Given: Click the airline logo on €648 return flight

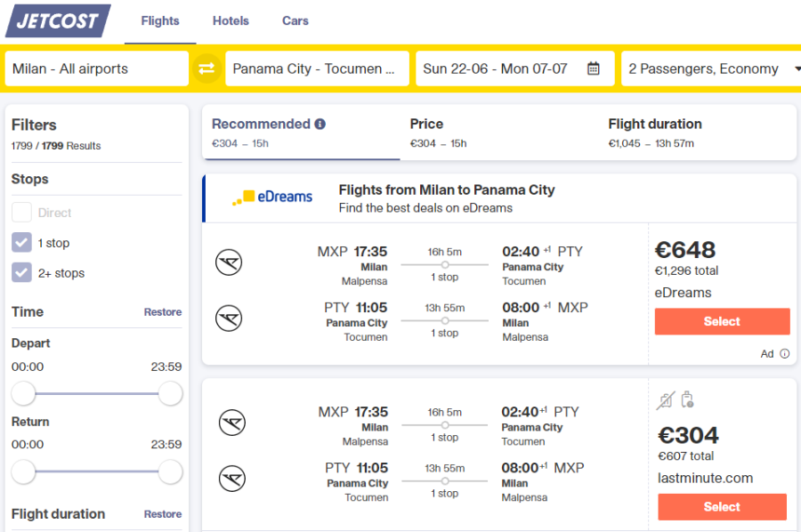Looking at the screenshot, I should [x=229, y=318].
